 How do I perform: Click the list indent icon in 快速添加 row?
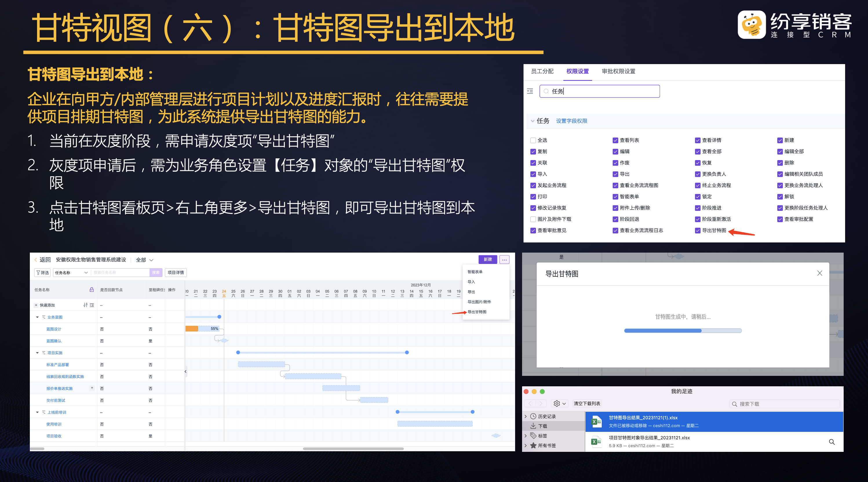coord(92,305)
